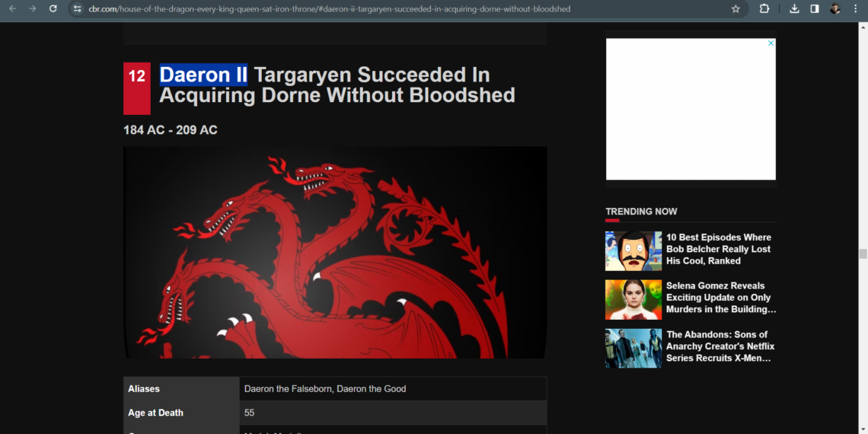Click the age value 55
The image size is (868, 434).
[x=249, y=413]
